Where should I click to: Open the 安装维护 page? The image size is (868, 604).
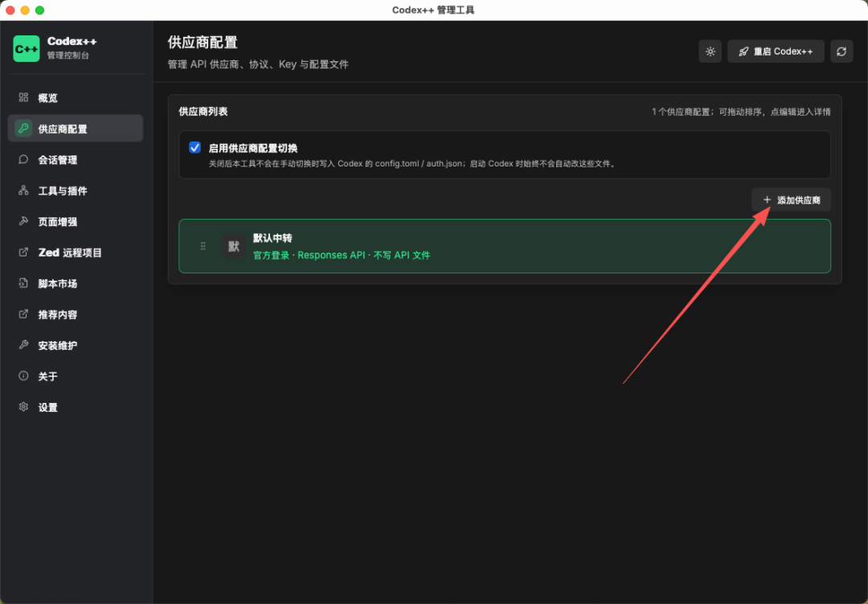tap(76, 346)
